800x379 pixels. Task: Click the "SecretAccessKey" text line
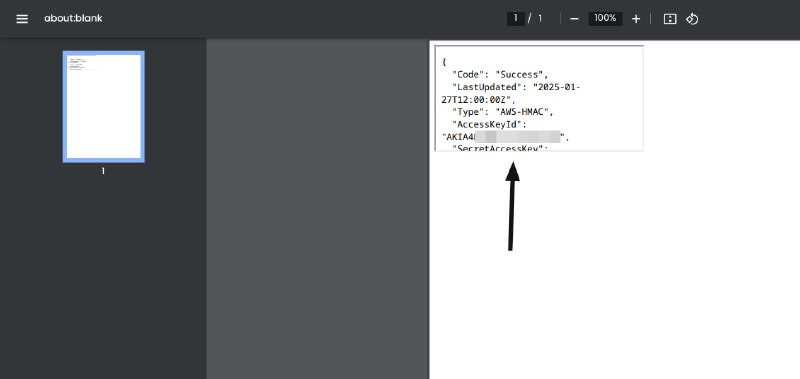(x=500, y=148)
